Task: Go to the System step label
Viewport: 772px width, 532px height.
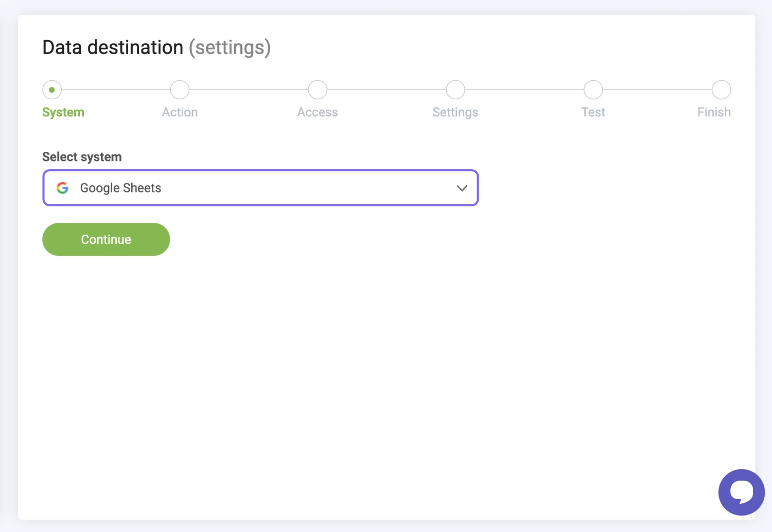Action: pos(63,112)
